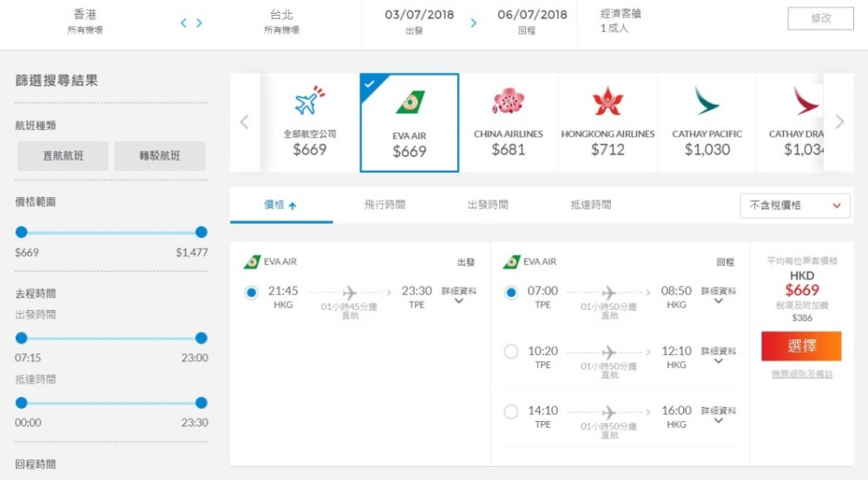Go to previous airlines with left carousel arrow
The width and height of the screenshot is (868, 480).
tap(244, 122)
